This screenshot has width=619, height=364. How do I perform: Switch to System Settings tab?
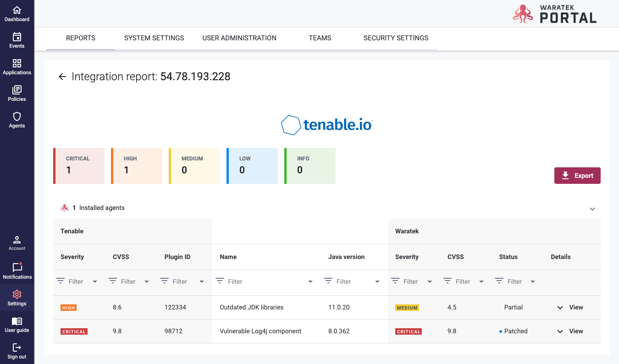[154, 38]
